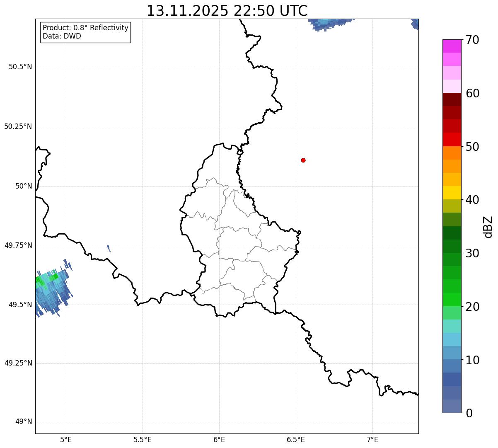The image size is (498, 448).
Task: Click the '50.5°N' latitude label
Action: [x=20, y=67]
